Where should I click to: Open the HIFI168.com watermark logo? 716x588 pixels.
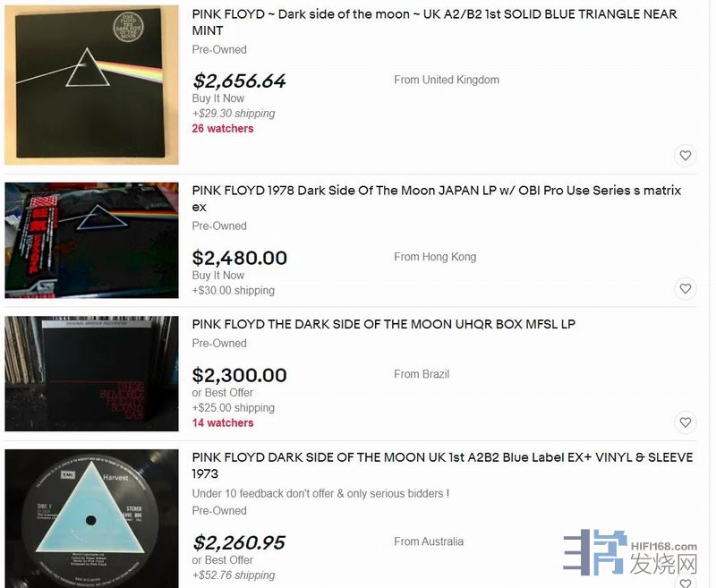click(630, 552)
